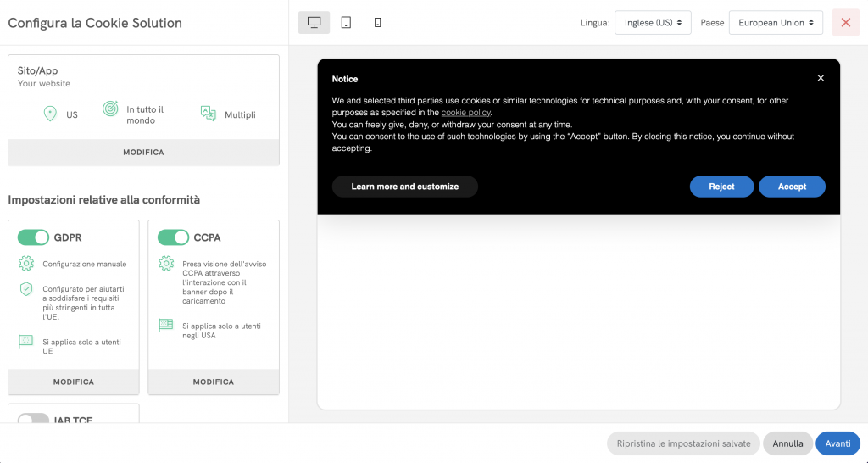This screenshot has width=868, height=463.
Task: Close the configurator with red X
Action: 845,23
